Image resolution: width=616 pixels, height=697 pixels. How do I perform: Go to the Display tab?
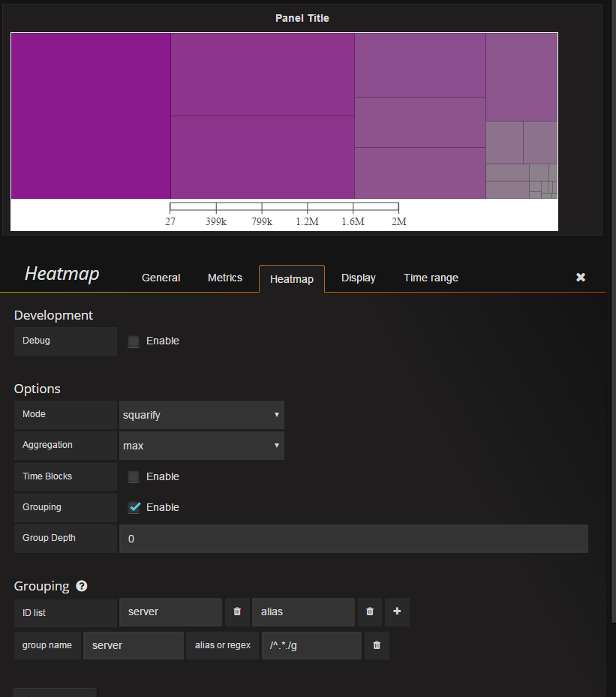tap(358, 278)
